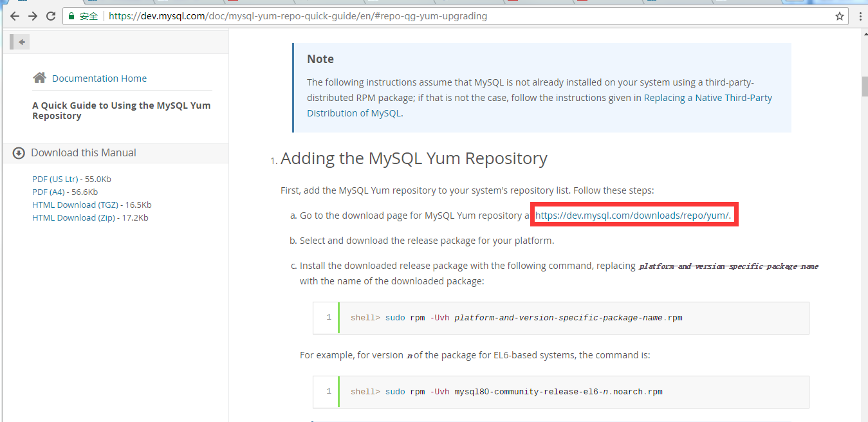
Task: Click the step b Select and download text
Action: click(x=427, y=241)
